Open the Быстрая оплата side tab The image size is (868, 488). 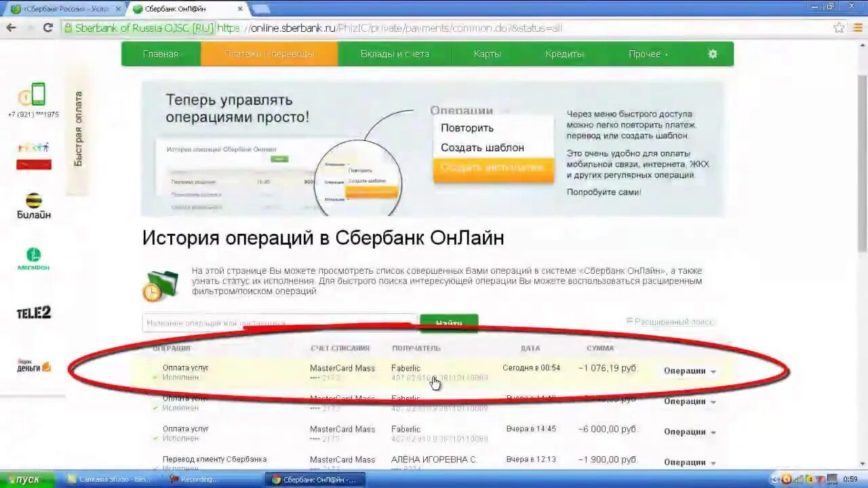click(x=78, y=129)
